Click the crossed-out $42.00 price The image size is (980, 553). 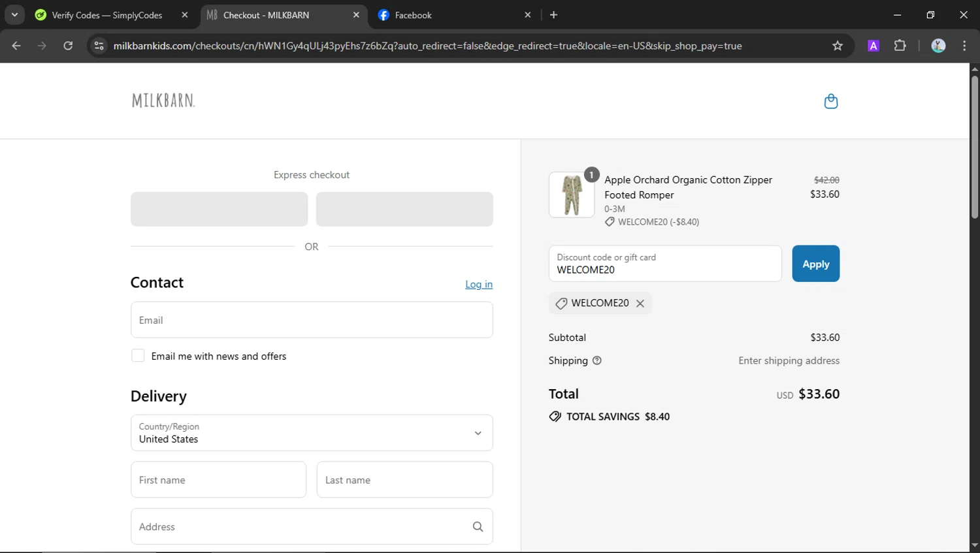pos(826,180)
